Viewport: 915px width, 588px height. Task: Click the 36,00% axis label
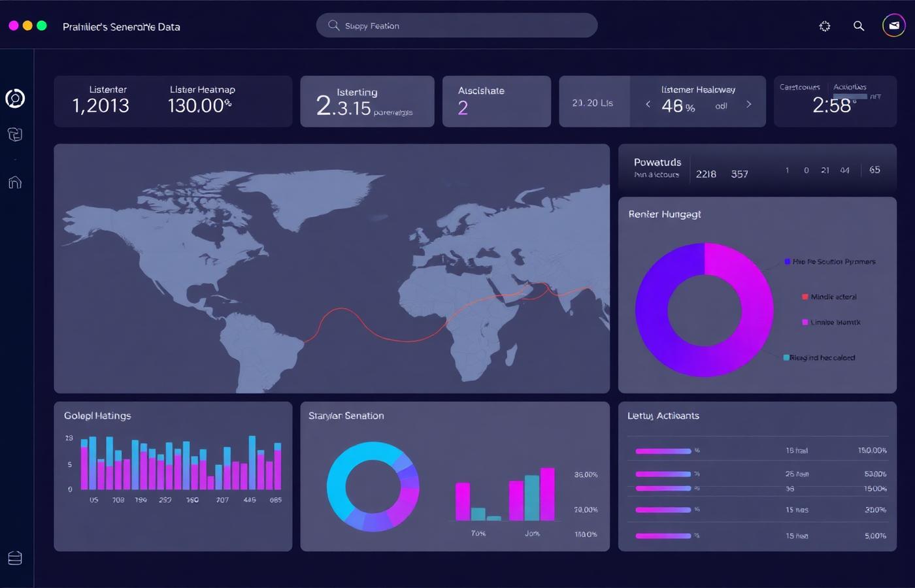pyautogui.click(x=586, y=475)
